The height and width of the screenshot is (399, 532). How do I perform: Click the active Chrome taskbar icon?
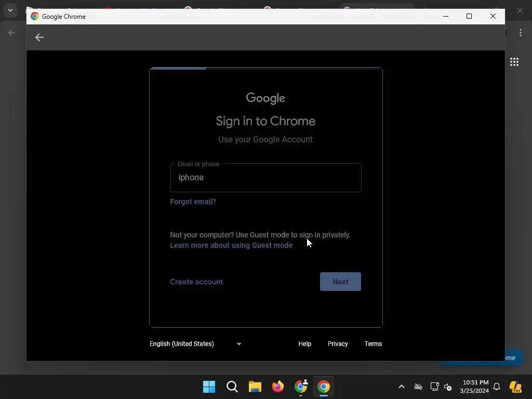324,387
